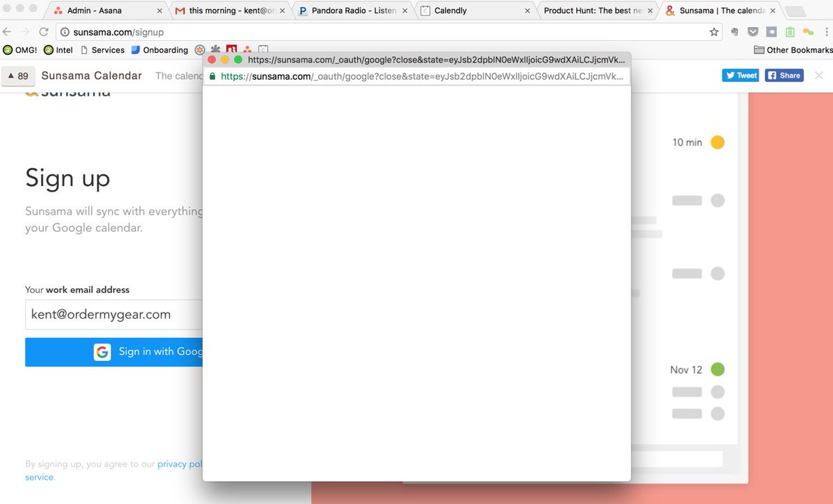The height and width of the screenshot is (504, 833).
Task: Click the Sunsama Calendar title in Product Hunt bar
Action: tap(92, 76)
